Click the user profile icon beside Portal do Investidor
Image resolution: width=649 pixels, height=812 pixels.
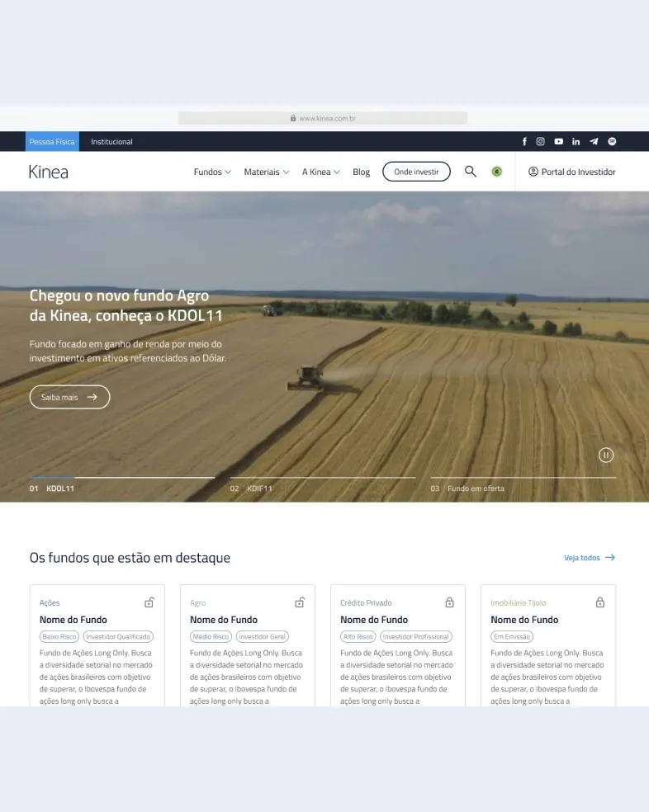[533, 172]
